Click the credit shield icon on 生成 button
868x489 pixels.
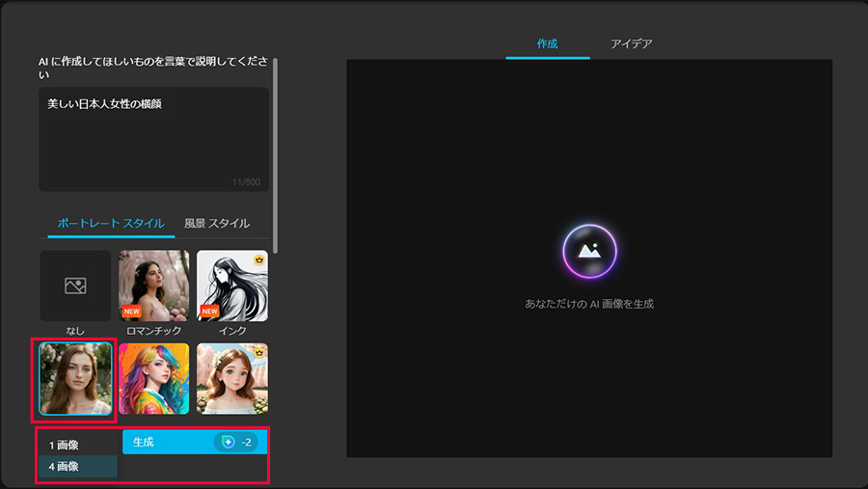[228, 442]
